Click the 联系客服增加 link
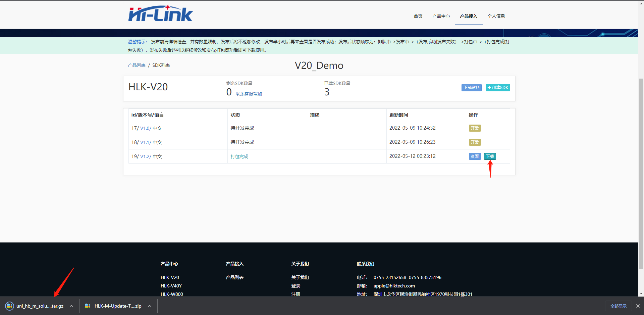This screenshot has height=315, width=644. (249, 94)
